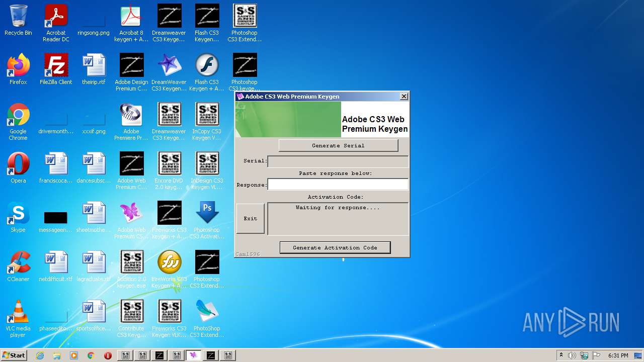This screenshot has width=644, height=362.
Task: Select the Adobe Premiere Pro keygen icon
Action: [x=131, y=122]
